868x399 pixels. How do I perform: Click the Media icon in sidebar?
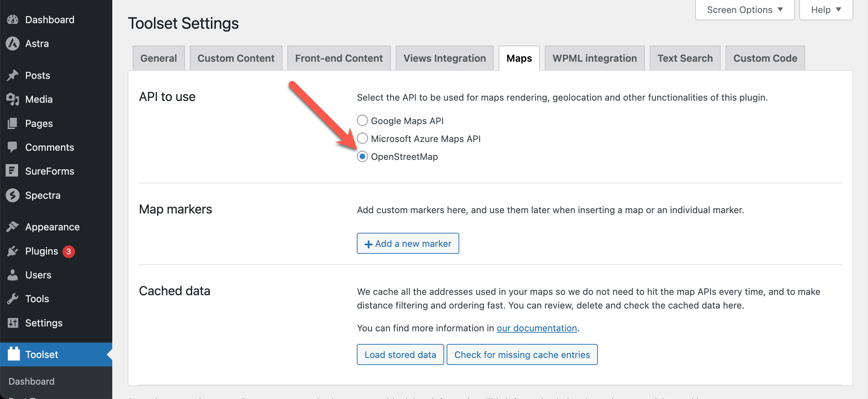13,99
